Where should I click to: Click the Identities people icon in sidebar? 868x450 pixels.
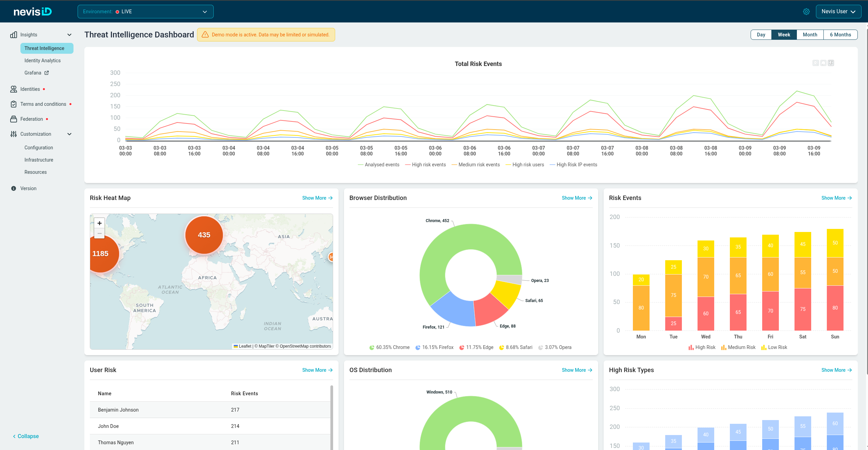[14, 89]
